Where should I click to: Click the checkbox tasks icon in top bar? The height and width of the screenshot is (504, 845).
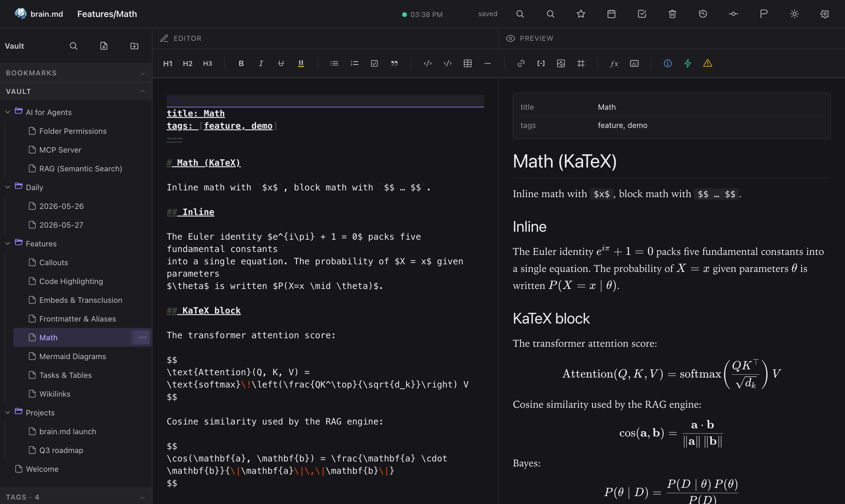point(642,14)
